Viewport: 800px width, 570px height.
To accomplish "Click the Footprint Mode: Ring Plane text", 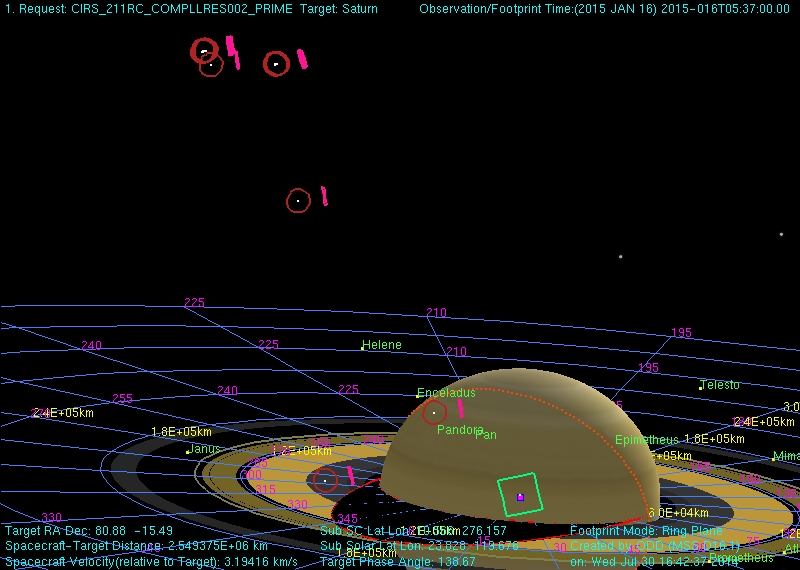I will [646, 531].
